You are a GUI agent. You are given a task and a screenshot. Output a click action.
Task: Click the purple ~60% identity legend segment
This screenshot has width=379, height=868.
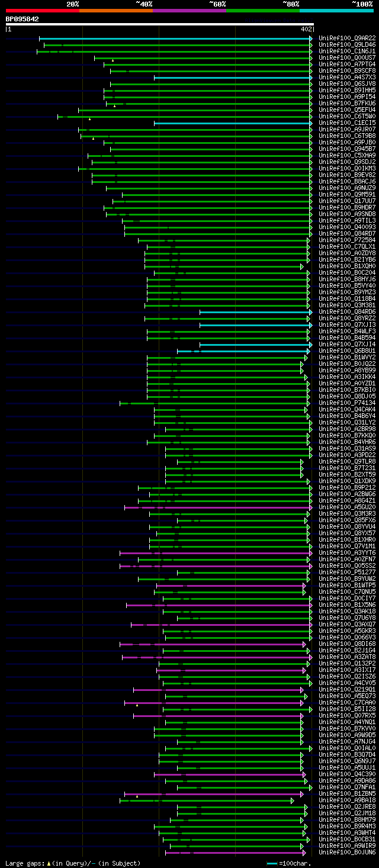[x=189, y=10]
